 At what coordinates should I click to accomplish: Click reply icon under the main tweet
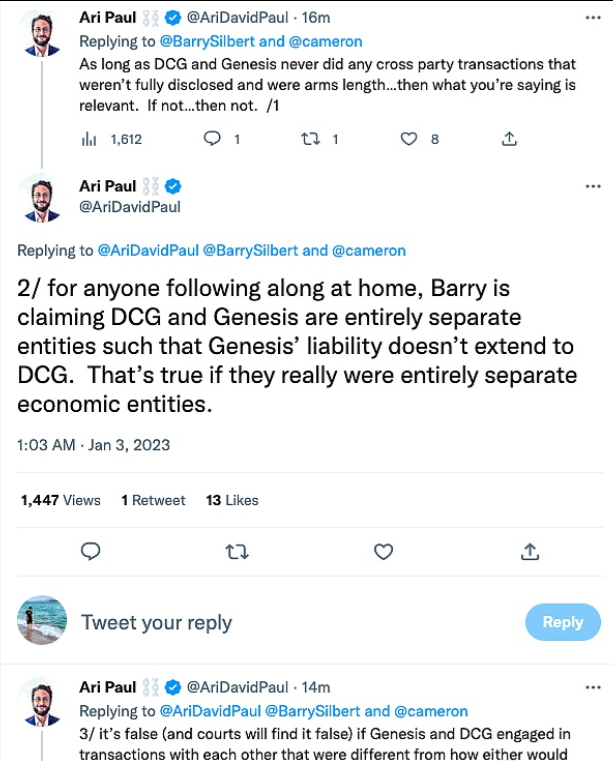pyautogui.click(x=90, y=551)
